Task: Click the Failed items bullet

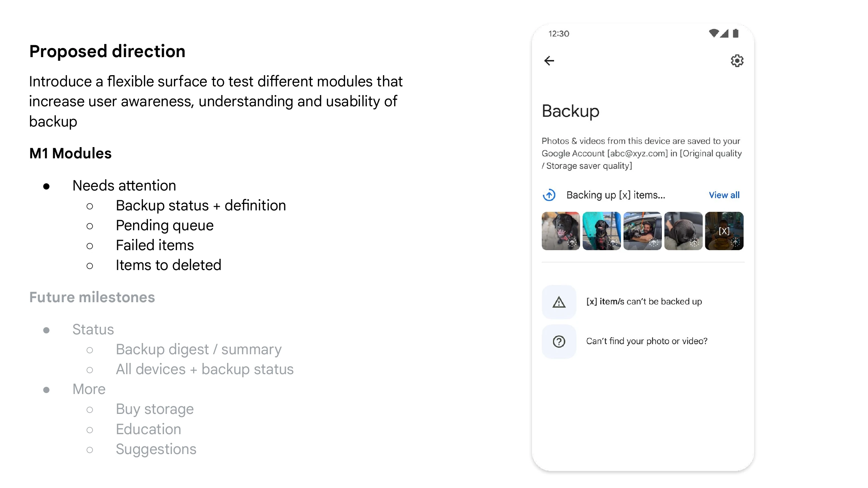Action: pos(155,245)
